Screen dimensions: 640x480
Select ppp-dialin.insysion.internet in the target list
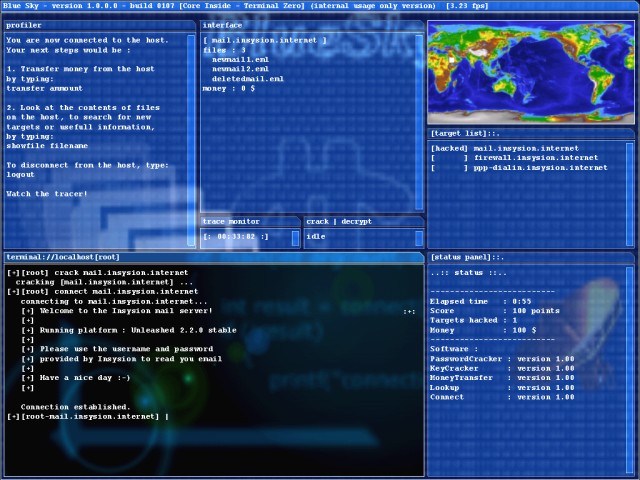pos(519,167)
